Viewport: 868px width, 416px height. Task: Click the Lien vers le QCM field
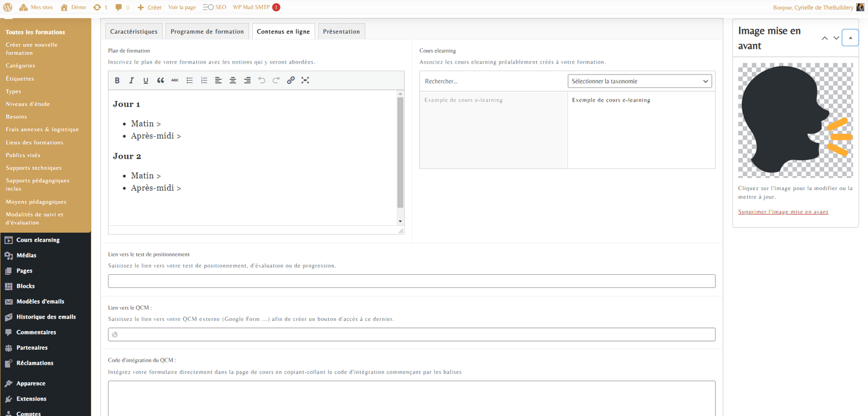click(412, 335)
